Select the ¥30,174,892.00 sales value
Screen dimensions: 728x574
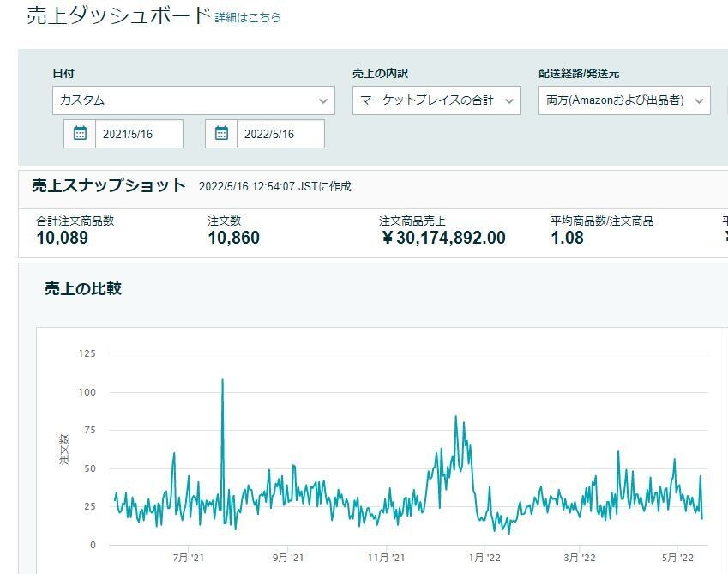pos(443,238)
